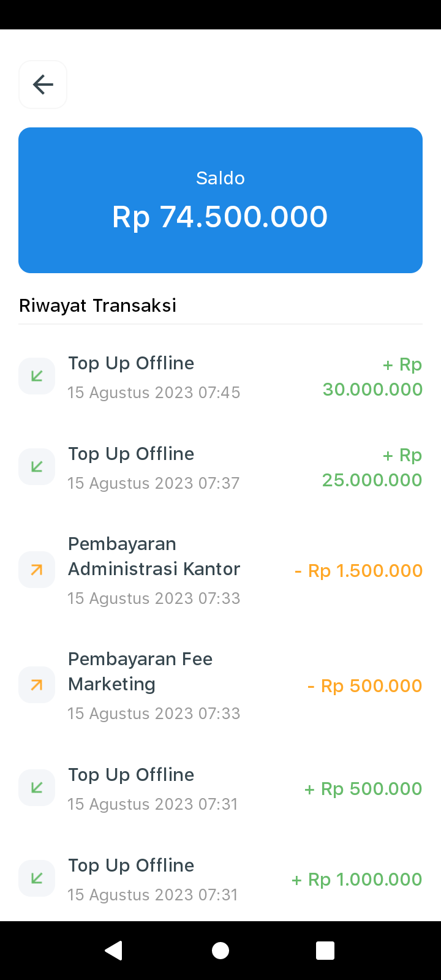Tap incoming arrow icon for Rp 1.000.000 top up

[37, 878]
